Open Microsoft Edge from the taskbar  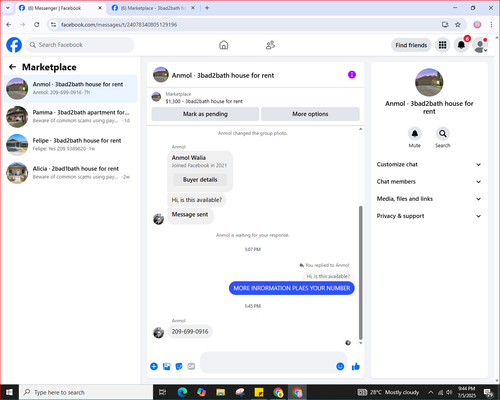(182, 392)
